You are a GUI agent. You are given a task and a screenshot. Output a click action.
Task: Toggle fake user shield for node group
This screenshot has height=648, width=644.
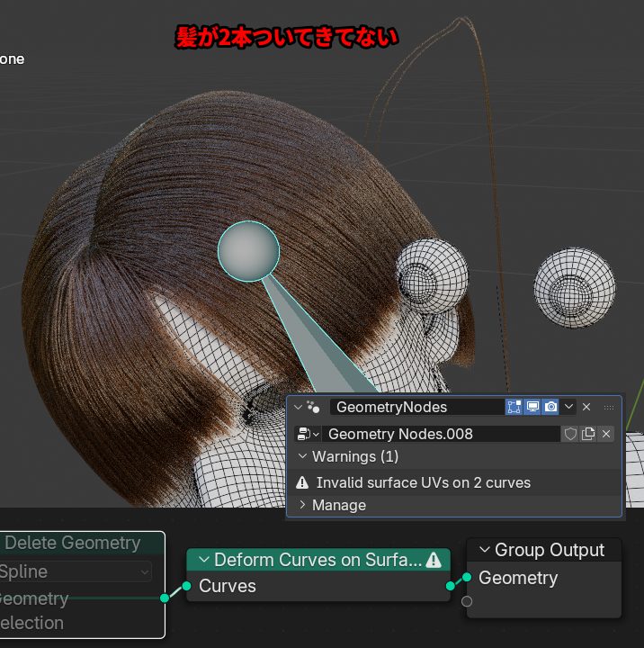(x=570, y=434)
